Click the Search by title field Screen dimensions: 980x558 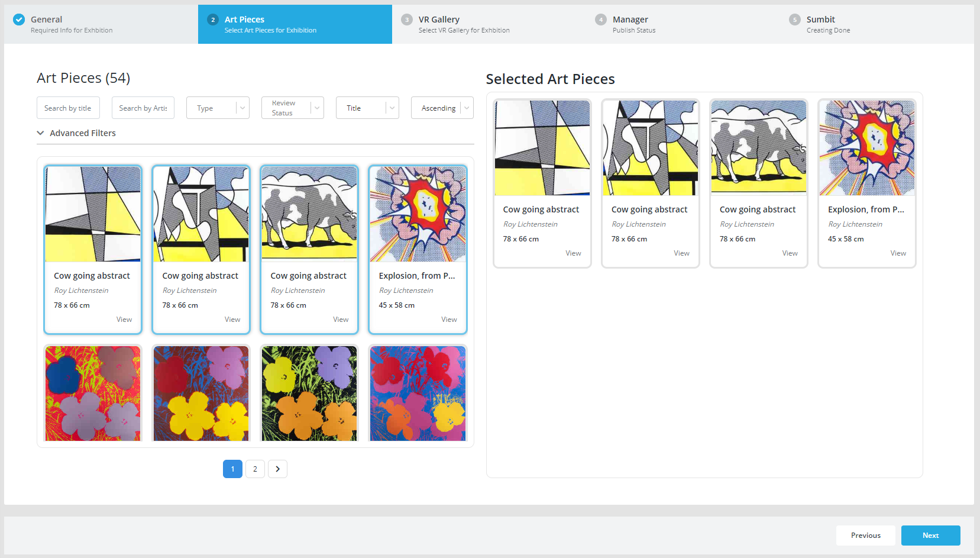pyautogui.click(x=68, y=108)
